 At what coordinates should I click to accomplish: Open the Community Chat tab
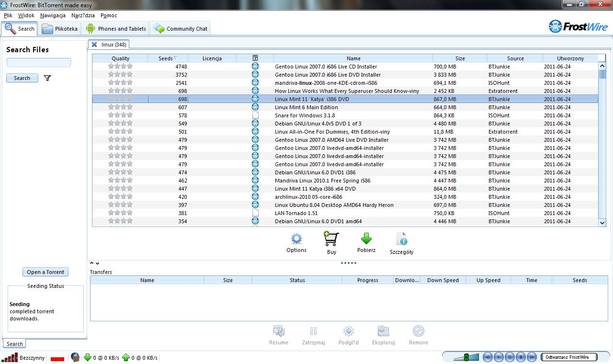180,29
